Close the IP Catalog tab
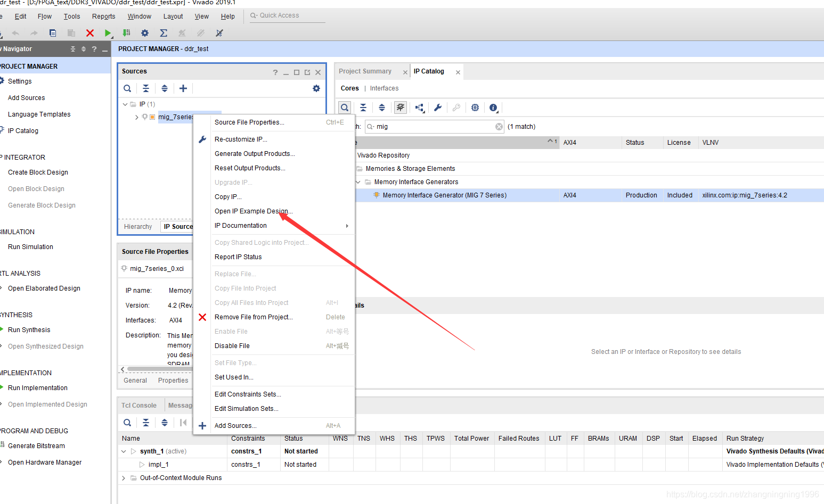Viewport: 824px width, 504px height. point(458,72)
